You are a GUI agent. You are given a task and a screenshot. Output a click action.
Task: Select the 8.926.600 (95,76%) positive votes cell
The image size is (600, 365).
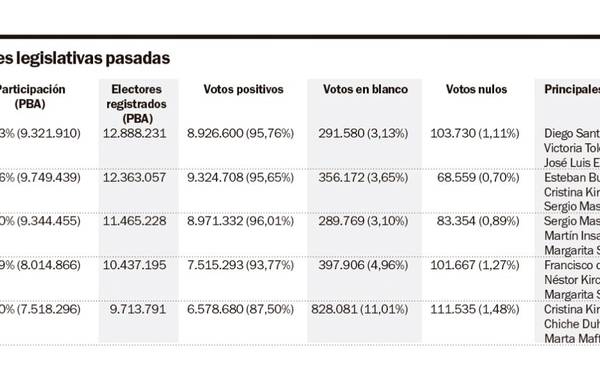[240, 133]
